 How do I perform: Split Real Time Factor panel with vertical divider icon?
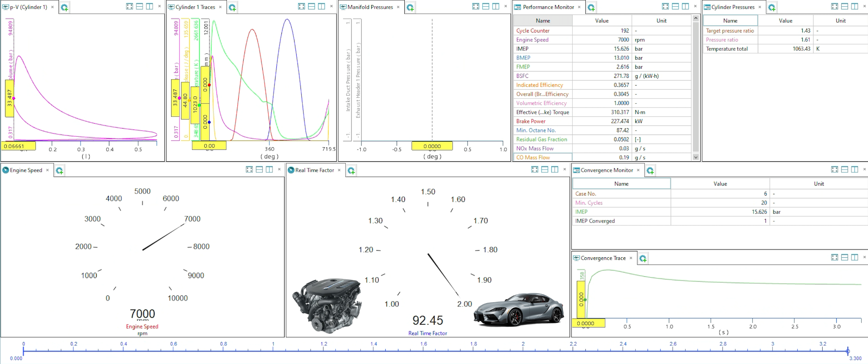pos(555,169)
